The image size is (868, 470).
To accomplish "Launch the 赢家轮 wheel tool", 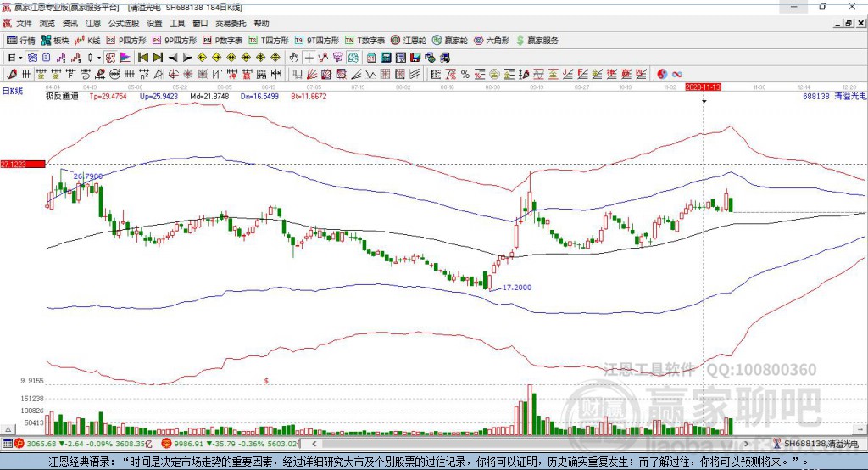I will click(450, 41).
